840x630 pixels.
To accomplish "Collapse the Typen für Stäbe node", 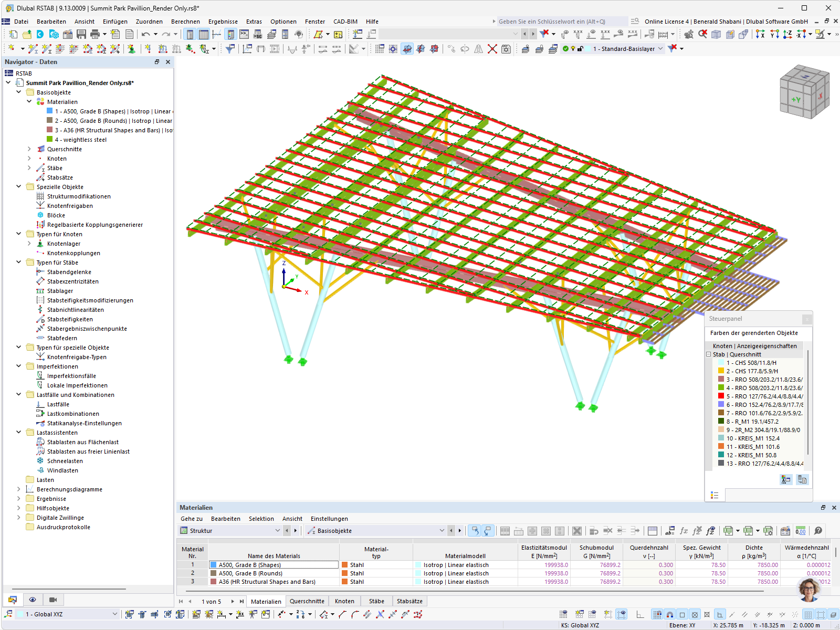I will click(x=19, y=262).
